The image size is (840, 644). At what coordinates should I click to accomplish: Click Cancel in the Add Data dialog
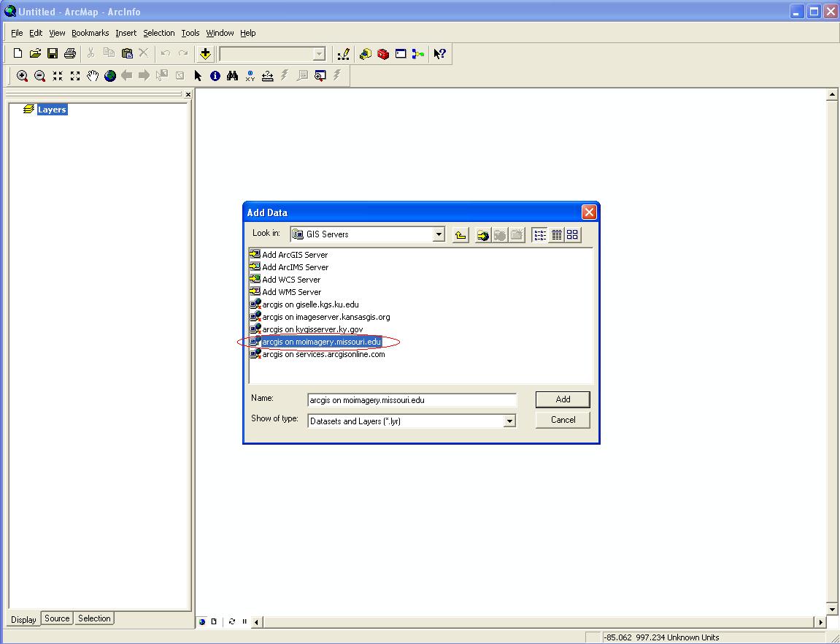[563, 420]
